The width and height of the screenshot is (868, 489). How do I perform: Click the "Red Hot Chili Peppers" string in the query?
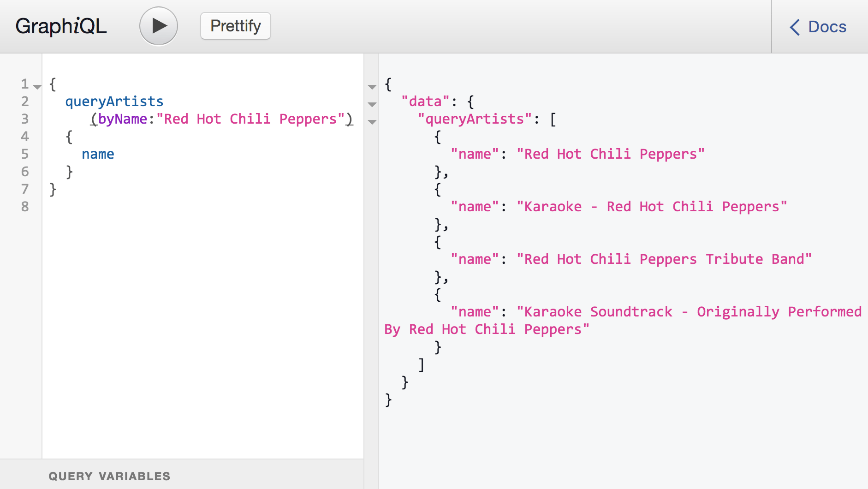pos(251,119)
